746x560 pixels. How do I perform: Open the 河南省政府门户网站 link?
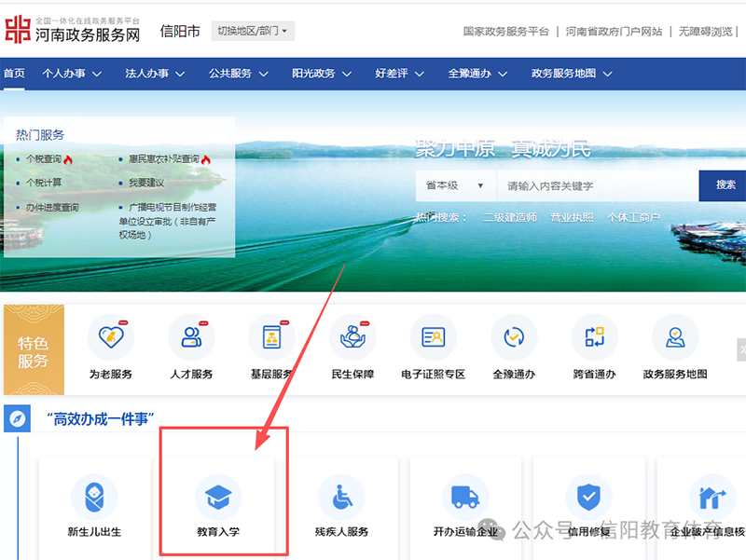click(614, 32)
